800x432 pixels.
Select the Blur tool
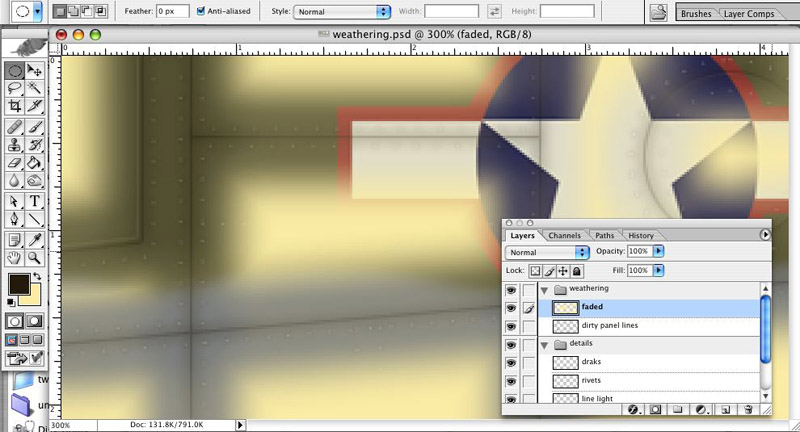point(15,181)
